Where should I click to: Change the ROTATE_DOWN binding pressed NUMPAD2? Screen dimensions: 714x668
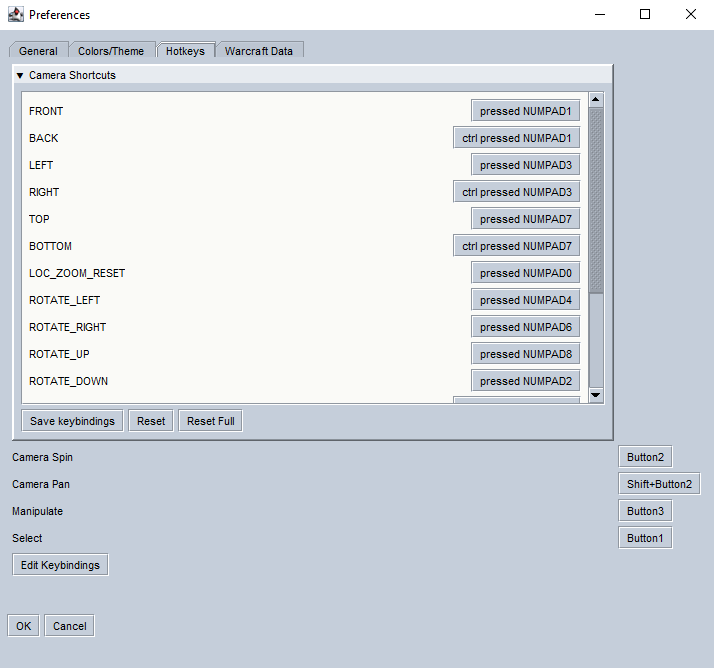point(525,381)
